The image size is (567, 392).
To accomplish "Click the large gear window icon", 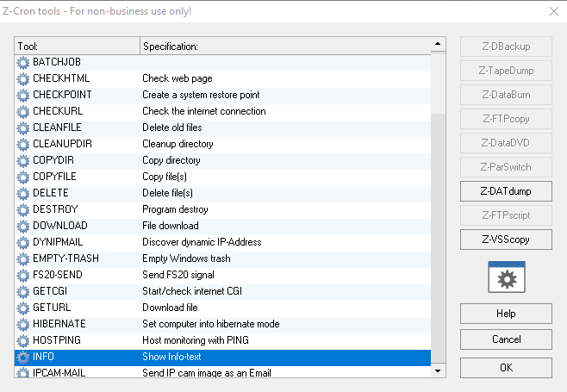I will click(x=507, y=277).
